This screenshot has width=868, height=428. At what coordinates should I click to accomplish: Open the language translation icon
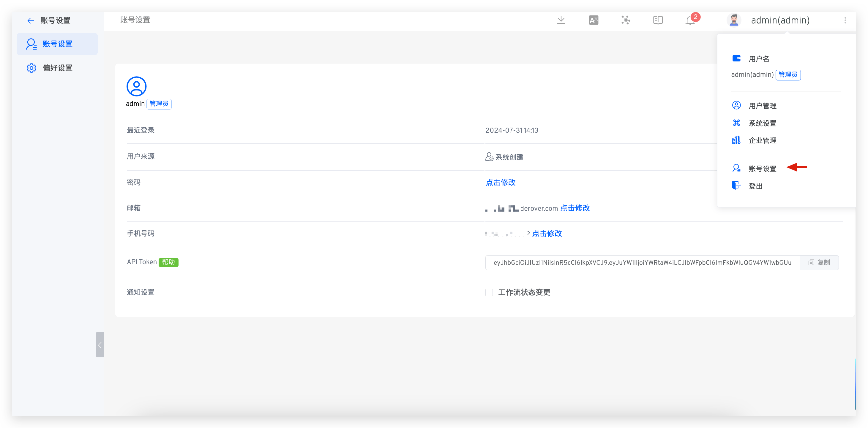[x=594, y=20]
